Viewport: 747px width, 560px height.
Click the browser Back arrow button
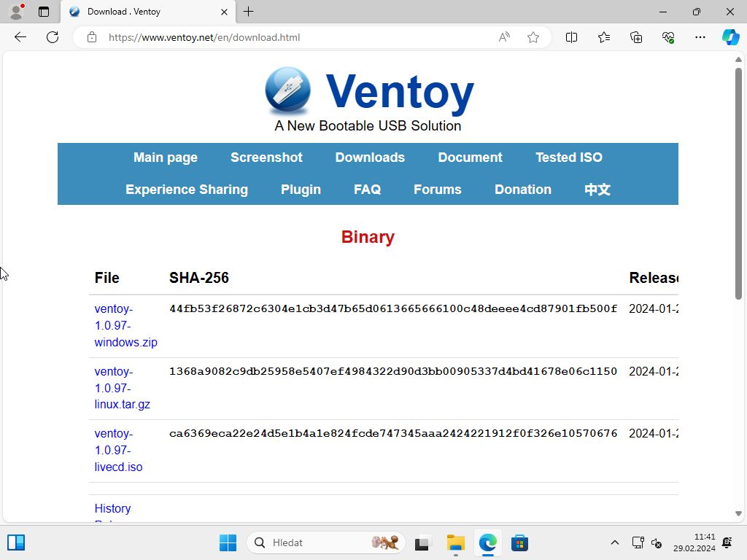20,37
